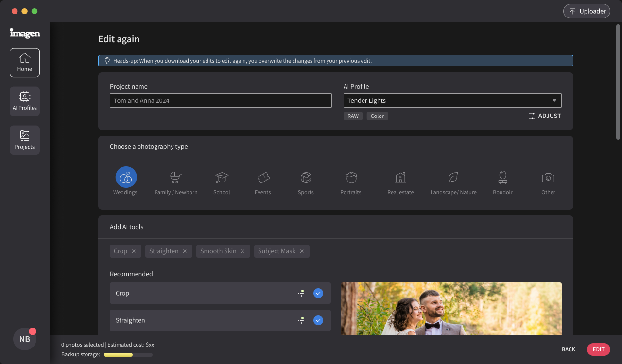Click the ADJUST profile button
This screenshot has height=364, width=622.
545,116
